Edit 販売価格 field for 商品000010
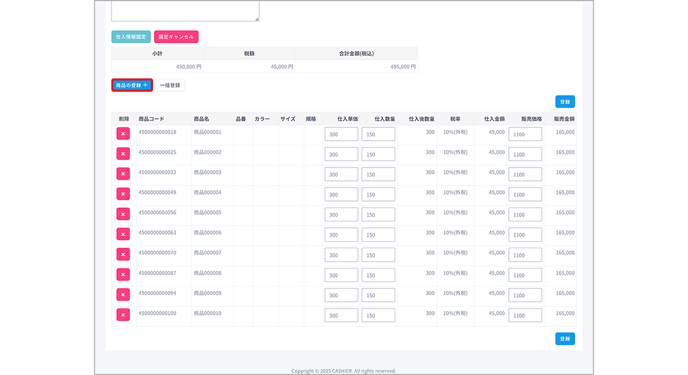This screenshot has height=375, width=688. 525,316
